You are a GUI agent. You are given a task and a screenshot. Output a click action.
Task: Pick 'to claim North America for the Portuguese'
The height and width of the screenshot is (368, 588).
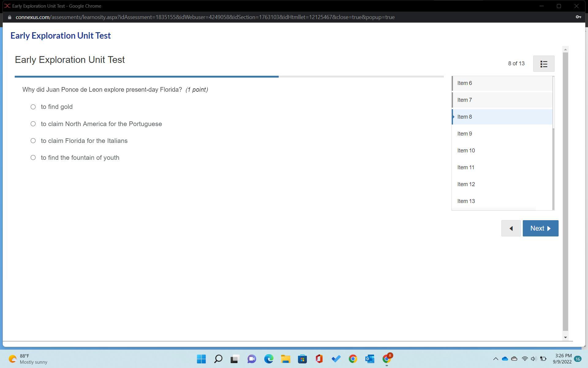tap(33, 124)
